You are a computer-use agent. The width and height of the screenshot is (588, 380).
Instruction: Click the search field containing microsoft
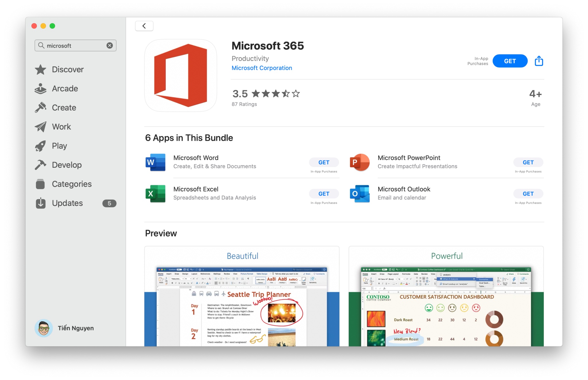tap(76, 46)
